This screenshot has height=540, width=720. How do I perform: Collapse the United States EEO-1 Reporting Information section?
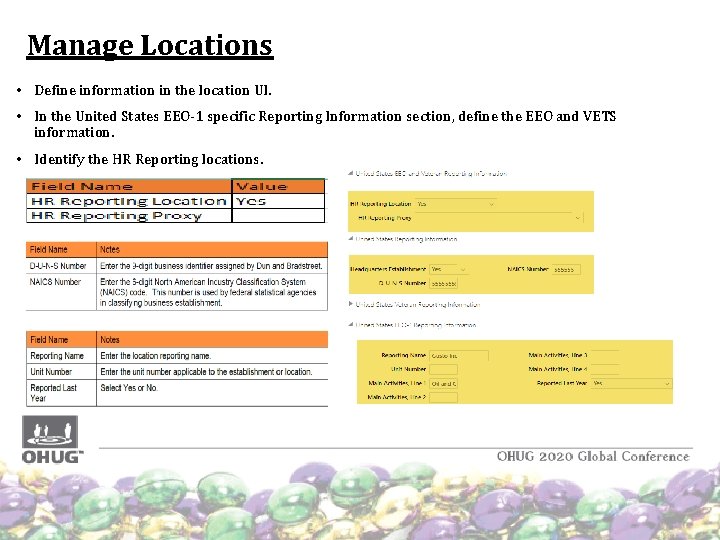click(351, 324)
